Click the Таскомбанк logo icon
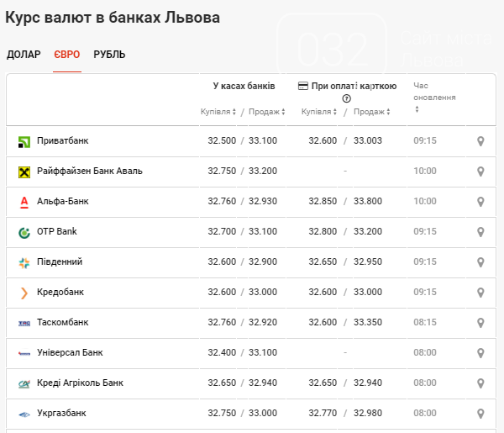504x433 pixels. tap(24, 323)
